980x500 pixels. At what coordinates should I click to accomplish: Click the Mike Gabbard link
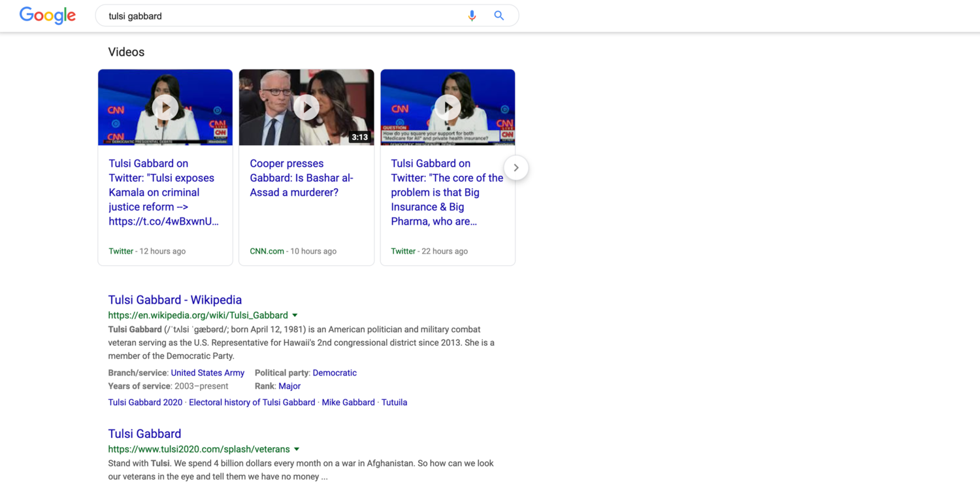pyautogui.click(x=348, y=402)
